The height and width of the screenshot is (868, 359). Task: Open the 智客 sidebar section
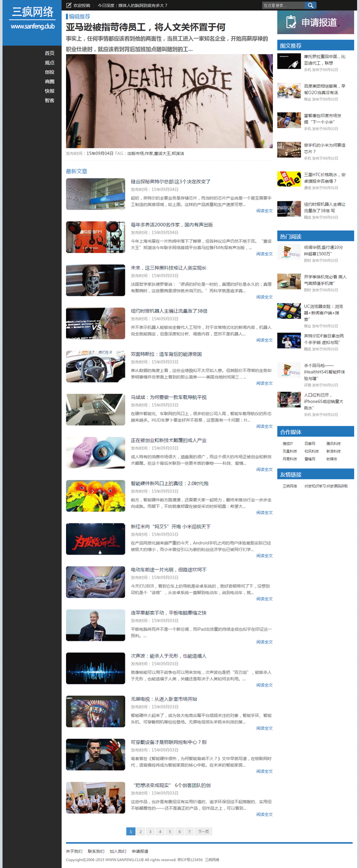click(x=50, y=100)
